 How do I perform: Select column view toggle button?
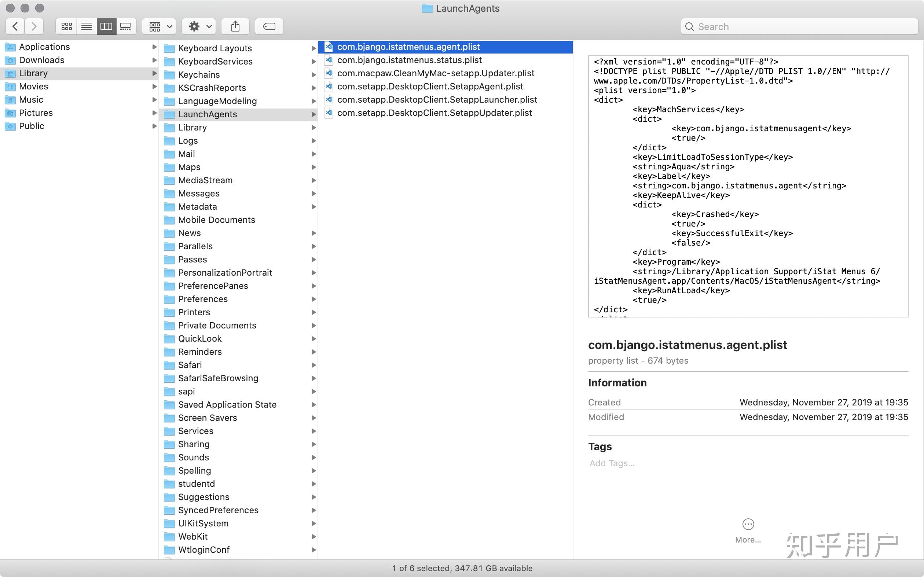pyautogui.click(x=106, y=26)
